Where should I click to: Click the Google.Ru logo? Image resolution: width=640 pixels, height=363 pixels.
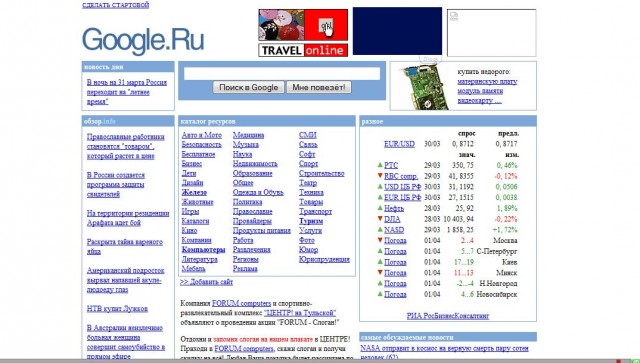(x=143, y=41)
